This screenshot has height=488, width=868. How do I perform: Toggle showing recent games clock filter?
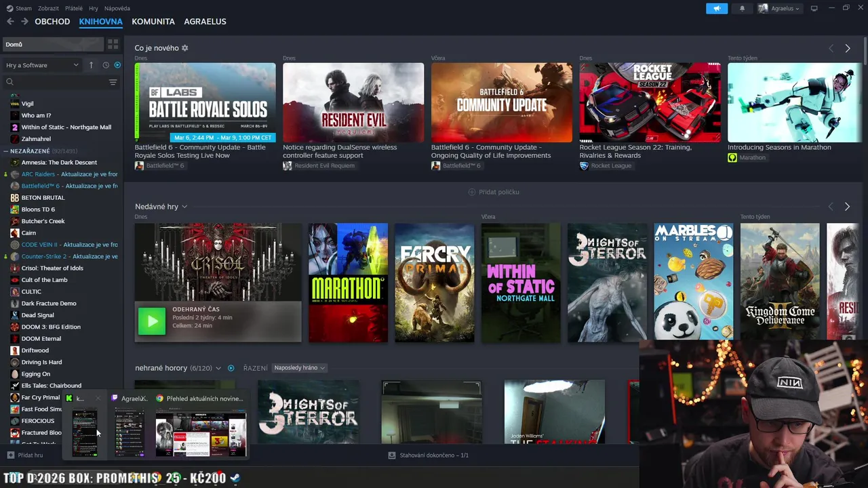(x=106, y=65)
